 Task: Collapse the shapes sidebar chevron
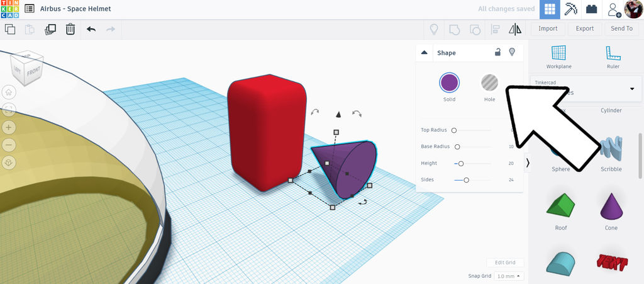[528, 163]
